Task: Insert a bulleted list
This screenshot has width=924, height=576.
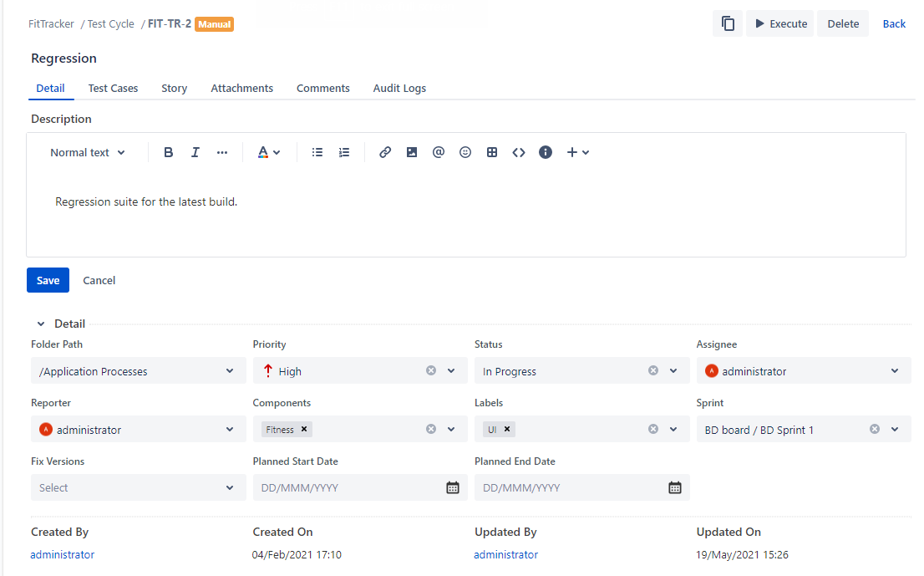Action: click(x=317, y=151)
